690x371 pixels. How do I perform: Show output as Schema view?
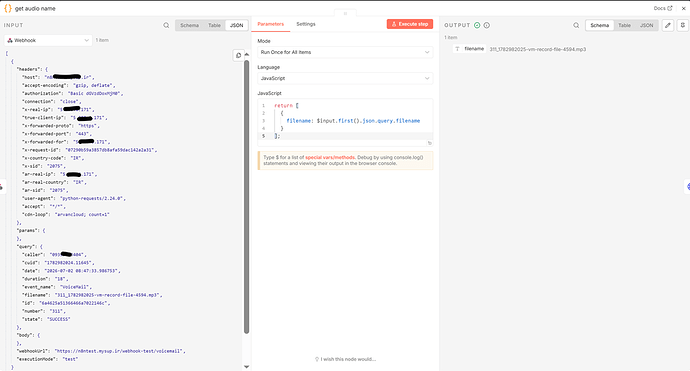600,26
